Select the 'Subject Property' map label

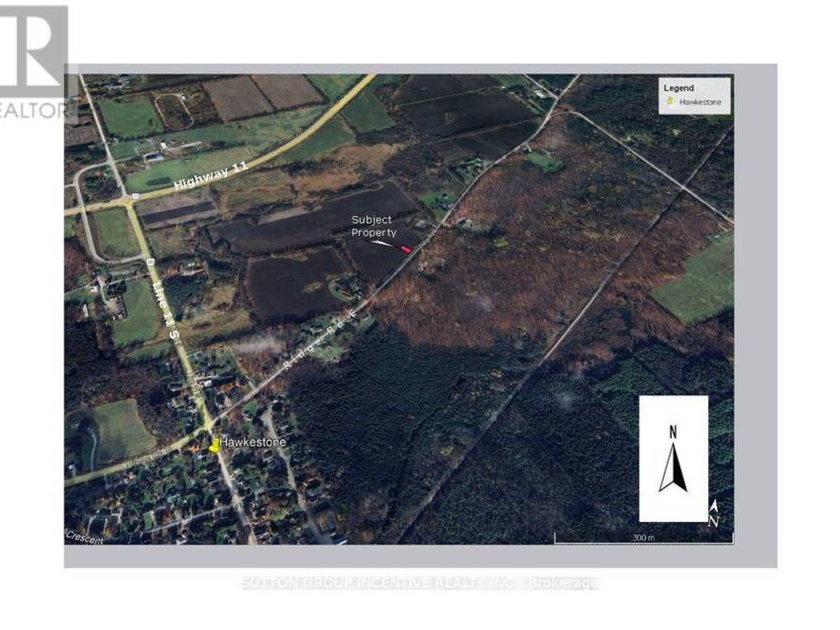click(x=373, y=226)
